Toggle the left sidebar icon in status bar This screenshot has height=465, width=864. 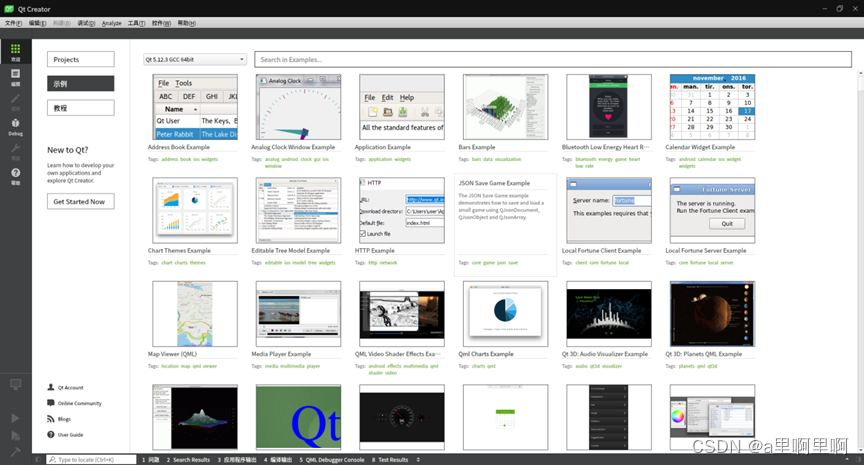[37, 459]
